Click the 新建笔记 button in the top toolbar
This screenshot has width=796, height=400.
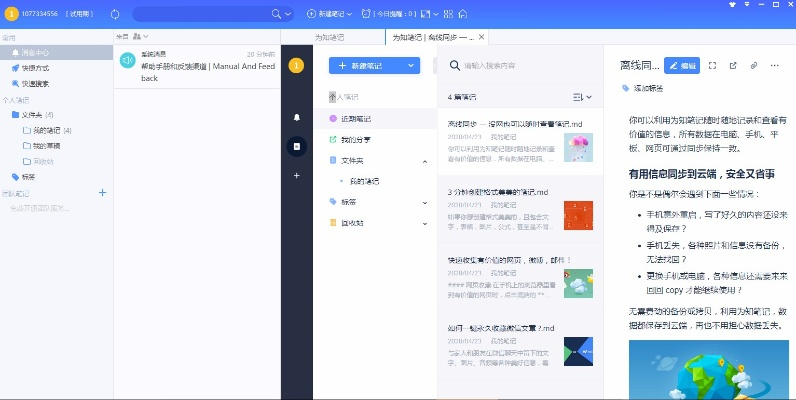(326, 14)
